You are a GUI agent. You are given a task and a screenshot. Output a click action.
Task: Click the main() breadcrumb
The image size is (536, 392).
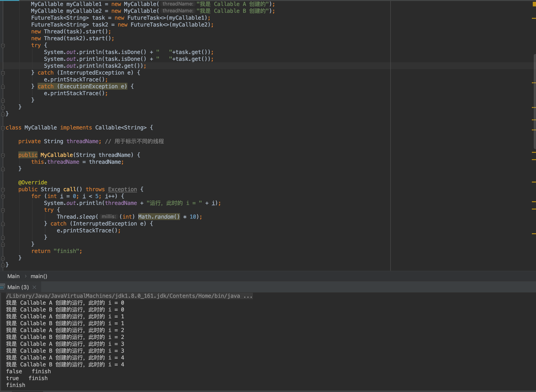[x=39, y=276]
